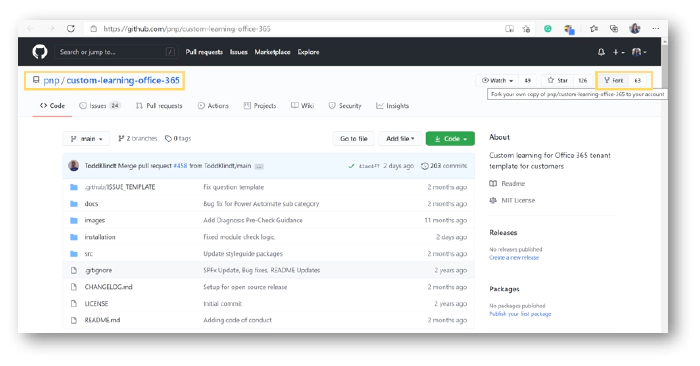
Task: View the 63 forks count
Action: (638, 80)
